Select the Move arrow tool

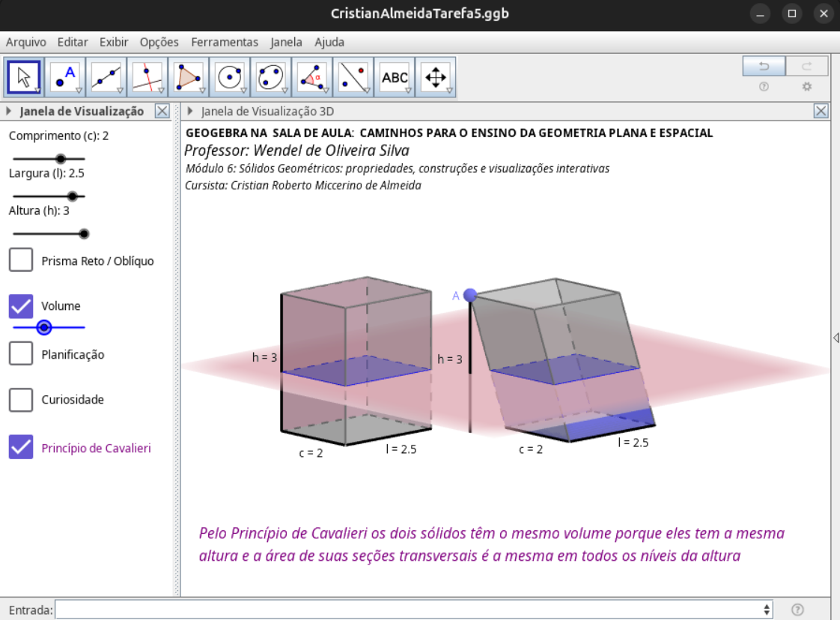point(24,77)
